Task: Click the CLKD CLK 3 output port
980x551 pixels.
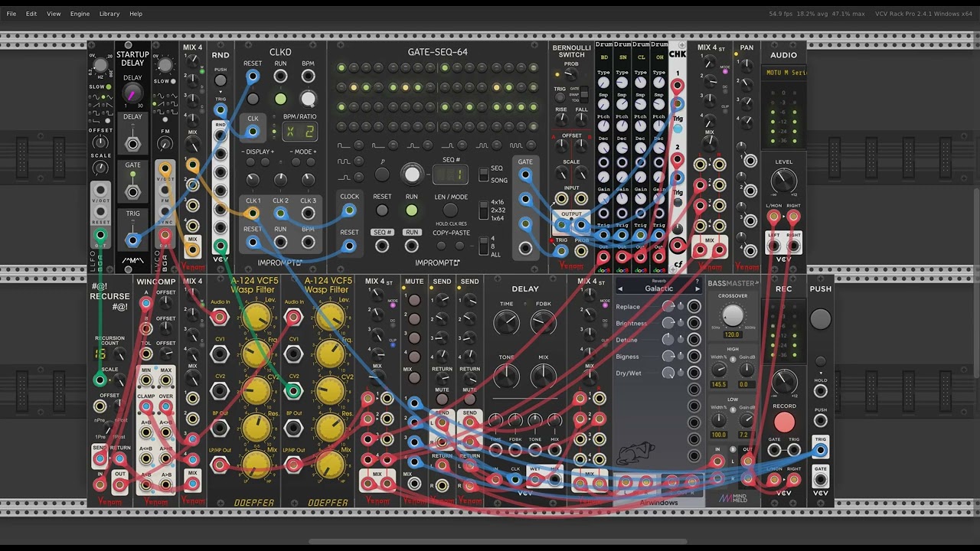Action: [x=308, y=214]
